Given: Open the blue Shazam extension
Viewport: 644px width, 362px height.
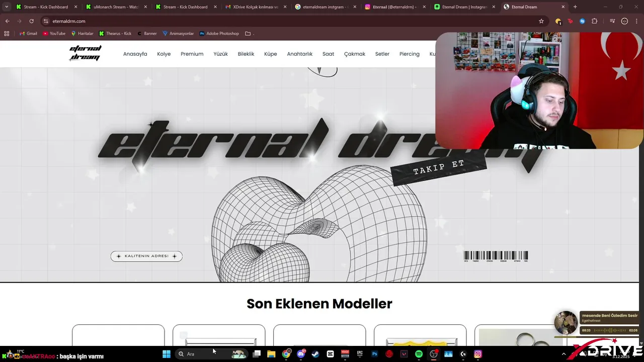Looking at the screenshot, I should 582,21.
